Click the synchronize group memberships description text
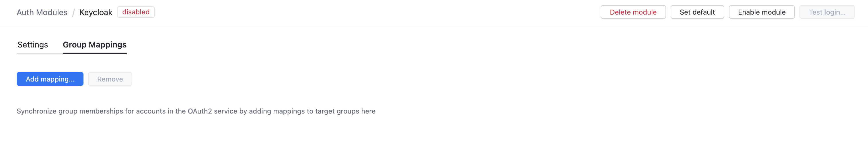Viewport: 868px width, 151px height. click(196, 111)
